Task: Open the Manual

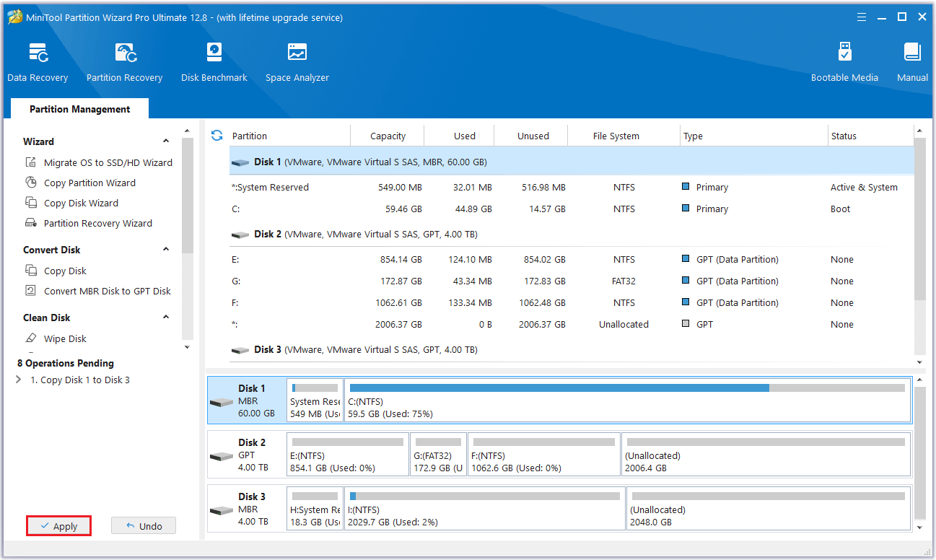Action: (912, 62)
